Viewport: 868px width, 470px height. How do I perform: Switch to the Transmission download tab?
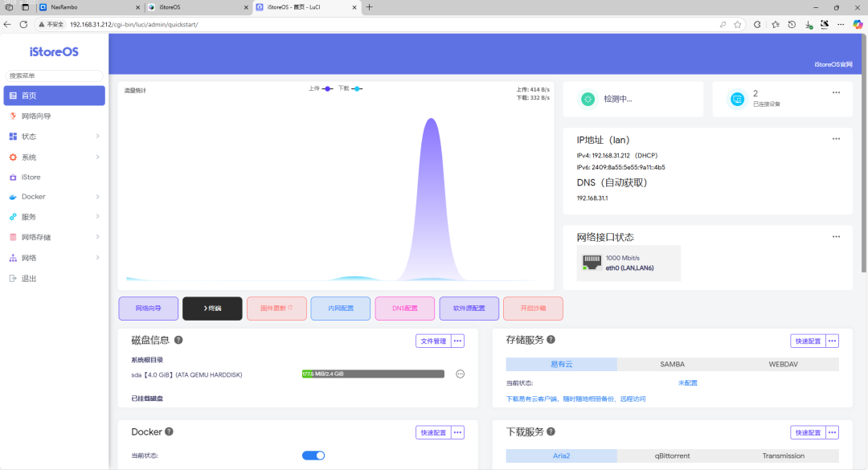(784, 456)
